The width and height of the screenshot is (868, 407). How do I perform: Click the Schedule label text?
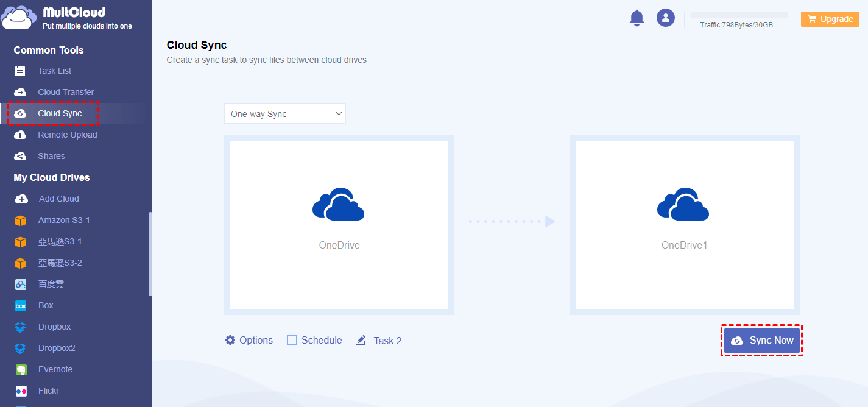pos(322,340)
